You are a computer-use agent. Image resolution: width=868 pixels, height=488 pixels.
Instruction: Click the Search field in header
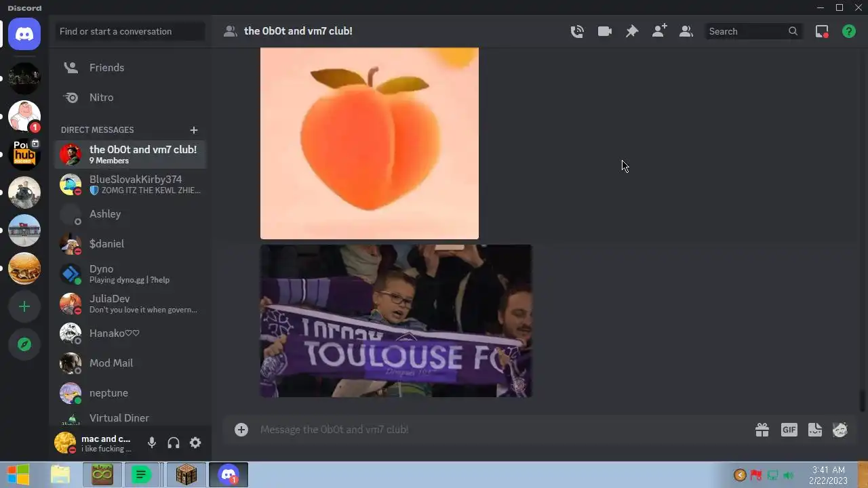tap(753, 31)
